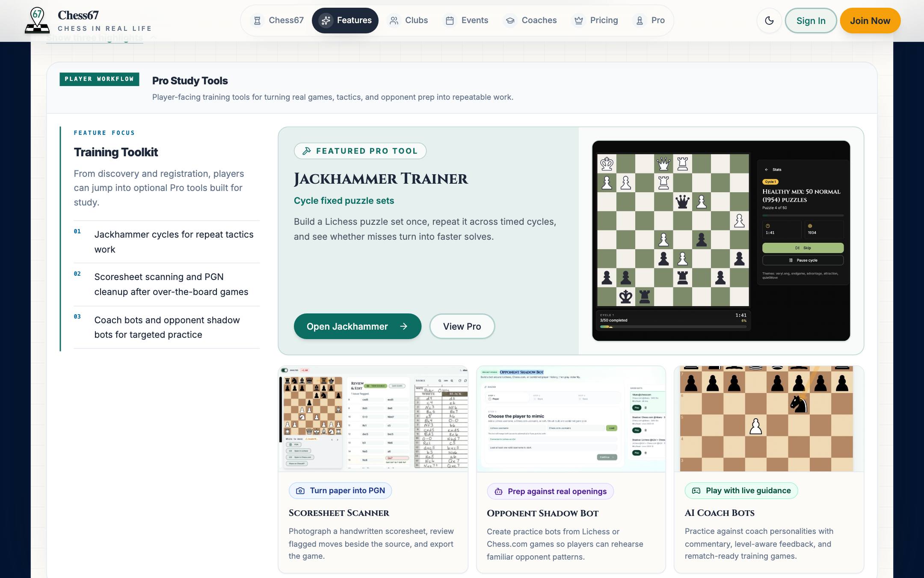Click the rating icon above 1934
The width and height of the screenshot is (924, 578).
click(x=810, y=226)
